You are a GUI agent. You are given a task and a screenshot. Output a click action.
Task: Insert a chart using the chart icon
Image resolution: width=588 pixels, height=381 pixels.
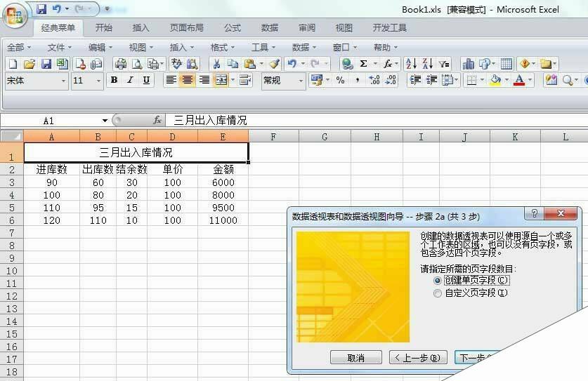[x=469, y=64]
